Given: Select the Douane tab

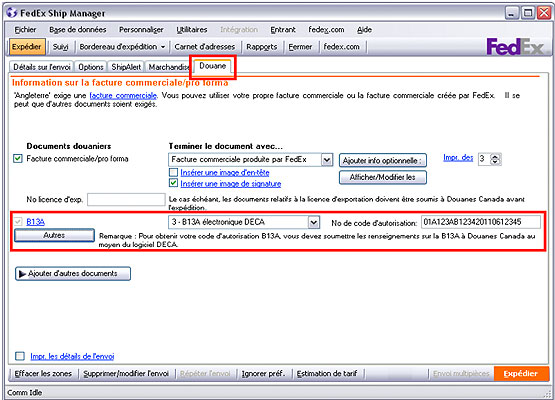Looking at the screenshot, I should pyautogui.click(x=212, y=66).
